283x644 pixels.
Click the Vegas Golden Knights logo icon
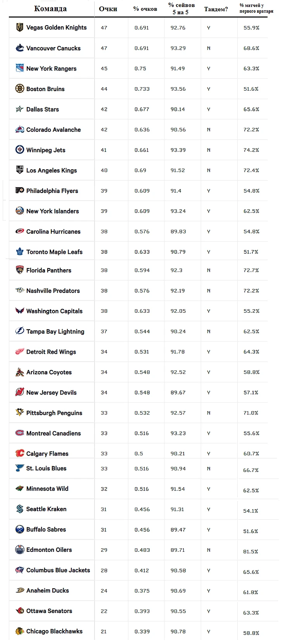click(x=20, y=28)
